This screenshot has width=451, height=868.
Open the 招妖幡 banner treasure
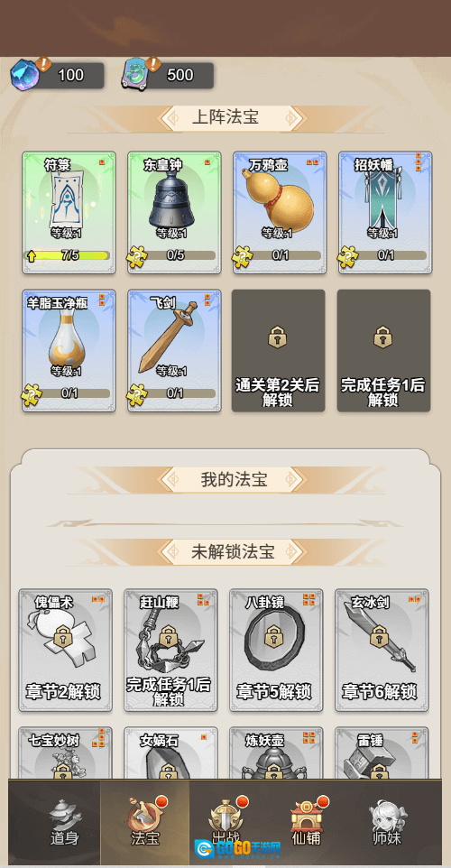(x=385, y=213)
